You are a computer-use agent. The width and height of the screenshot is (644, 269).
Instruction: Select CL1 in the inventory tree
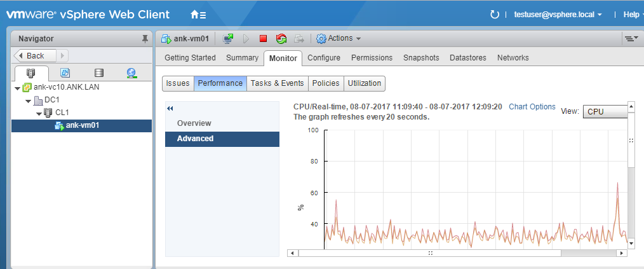63,113
